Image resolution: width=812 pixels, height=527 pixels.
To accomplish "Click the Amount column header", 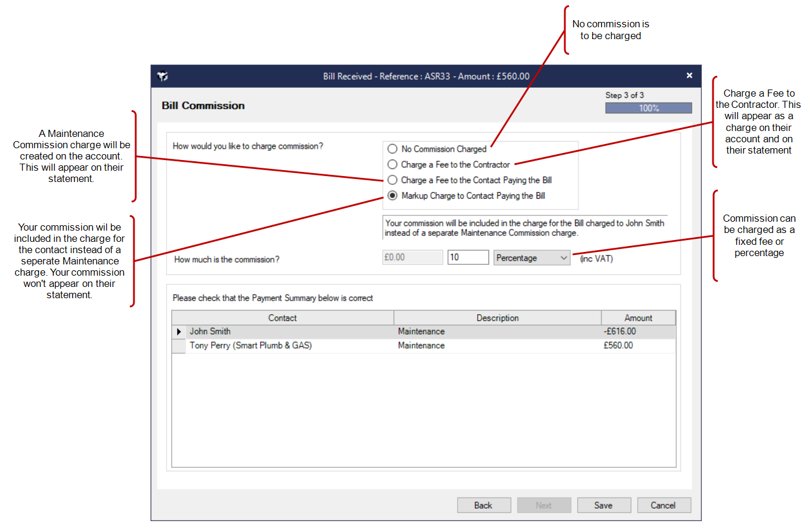I will point(638,318).
